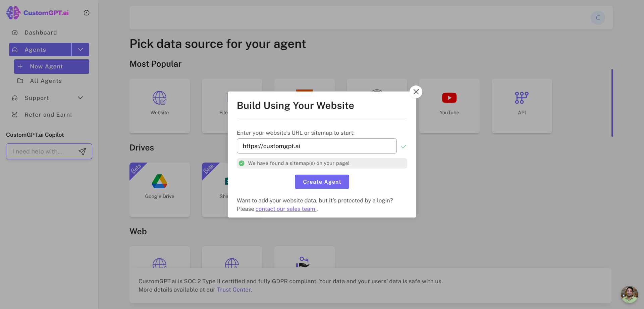Click the CustomGPT.ai logo
This screenshot has height=309, width=644.
pos(38,13)
